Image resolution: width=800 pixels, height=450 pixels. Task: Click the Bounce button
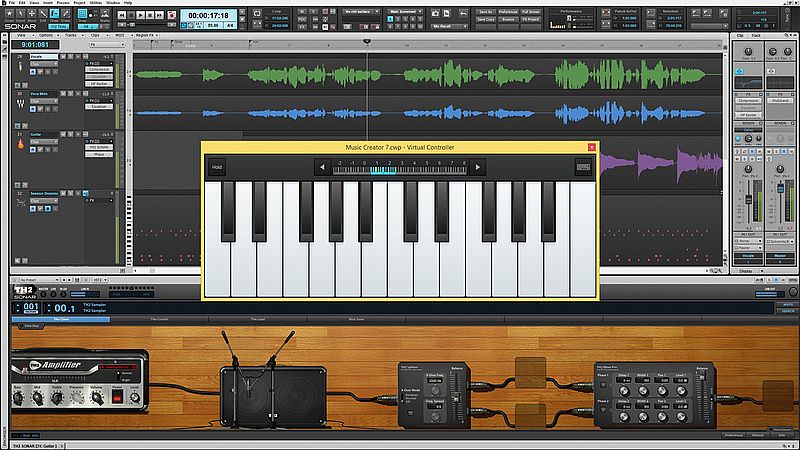click(508, 19)
